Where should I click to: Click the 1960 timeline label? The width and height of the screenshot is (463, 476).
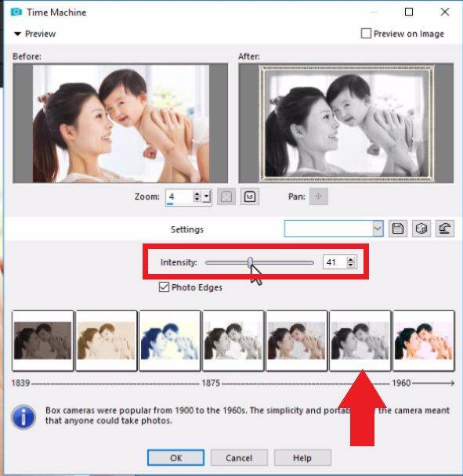(401, 383)
